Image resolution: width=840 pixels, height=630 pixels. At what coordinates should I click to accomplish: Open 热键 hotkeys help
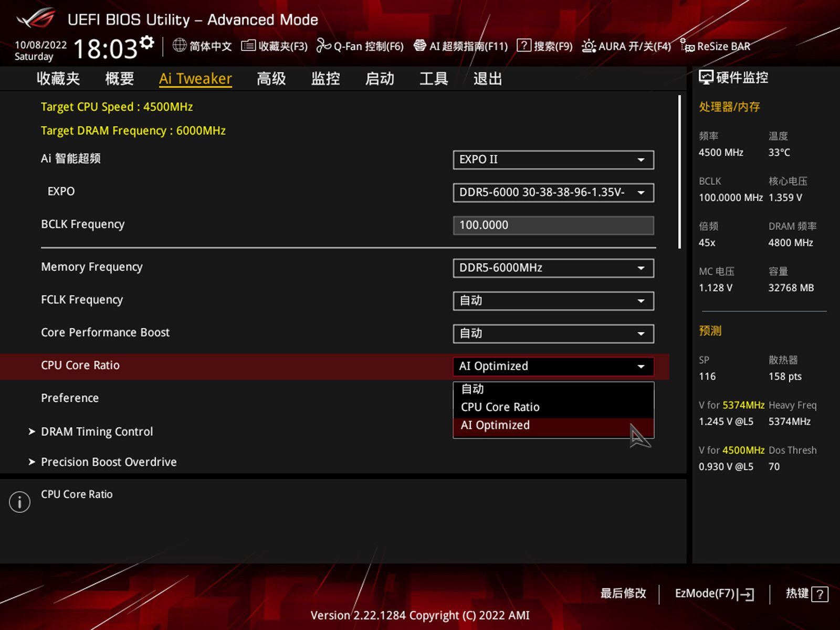pyautogui.click(x=807, y=594)
